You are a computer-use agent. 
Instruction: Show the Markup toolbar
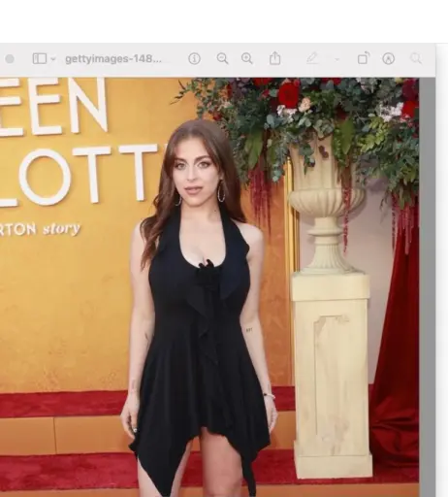pos(388,58)
